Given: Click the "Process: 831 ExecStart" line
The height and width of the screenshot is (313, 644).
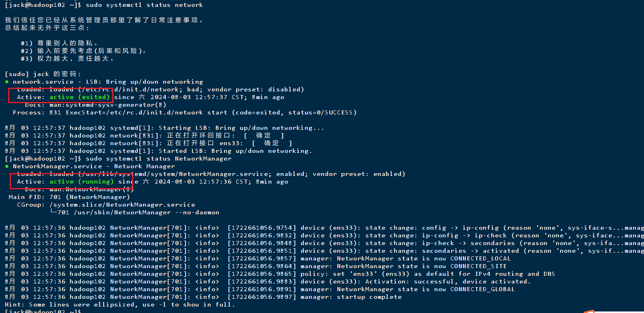Looking at the screenshot, I should click(185, 112).
